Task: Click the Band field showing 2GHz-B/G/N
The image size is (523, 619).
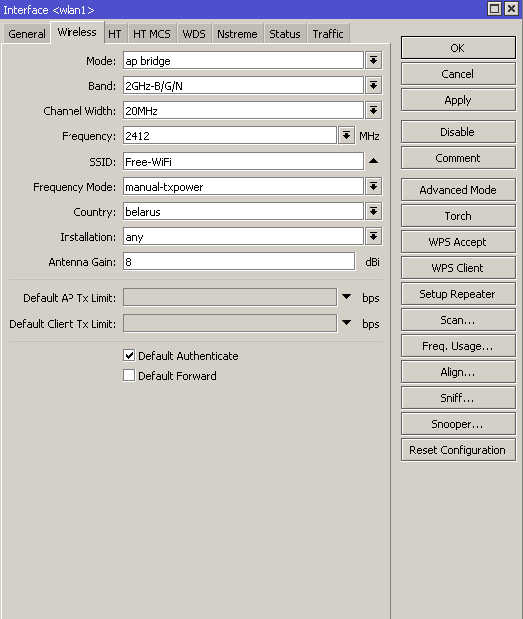Action: [x=243, y=86]
